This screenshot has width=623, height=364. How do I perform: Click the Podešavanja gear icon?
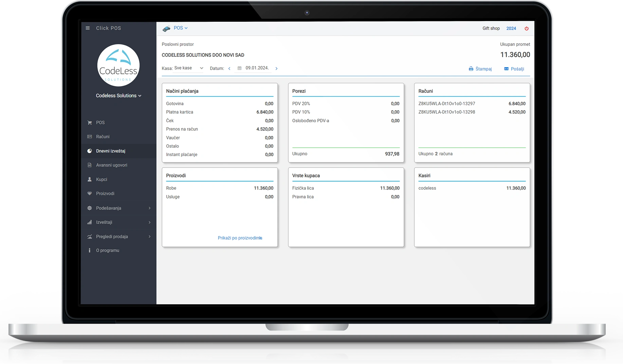click(90, 208)
